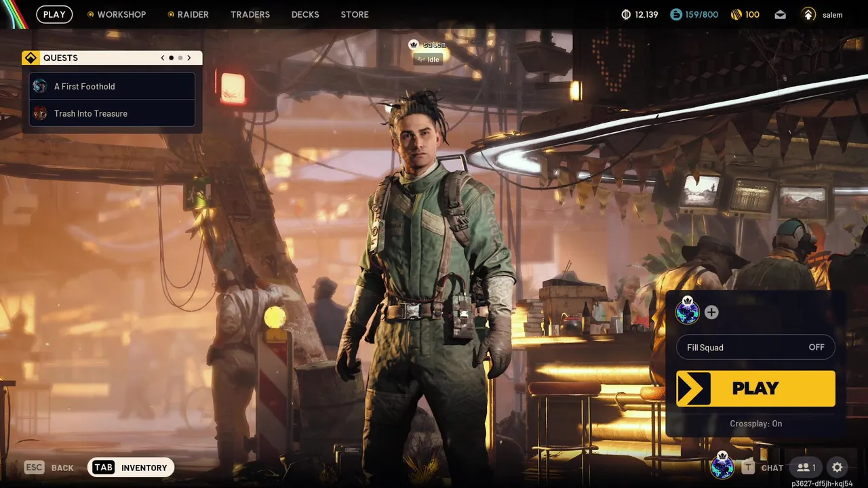
Task: Click the Back label
Action: [62, 468]
